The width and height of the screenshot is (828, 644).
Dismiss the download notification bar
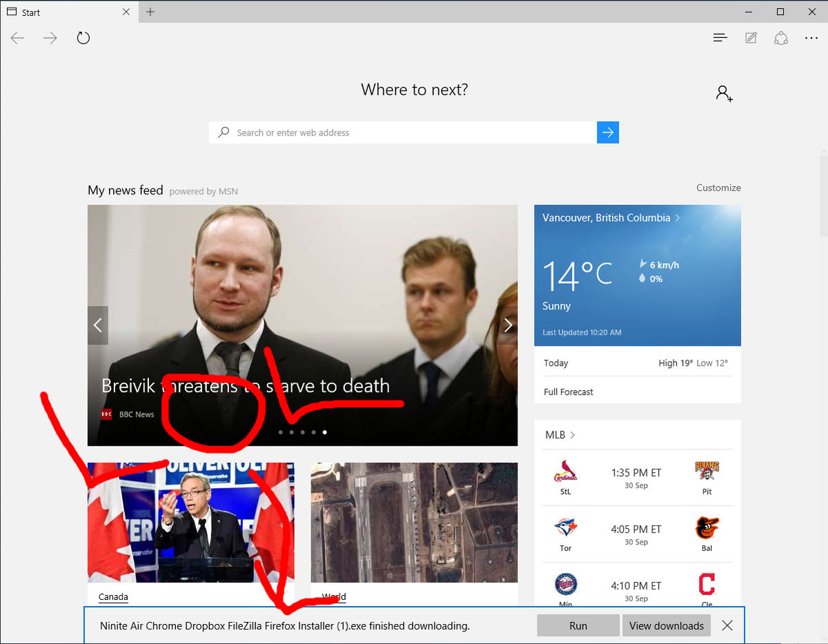click(727, 625)
